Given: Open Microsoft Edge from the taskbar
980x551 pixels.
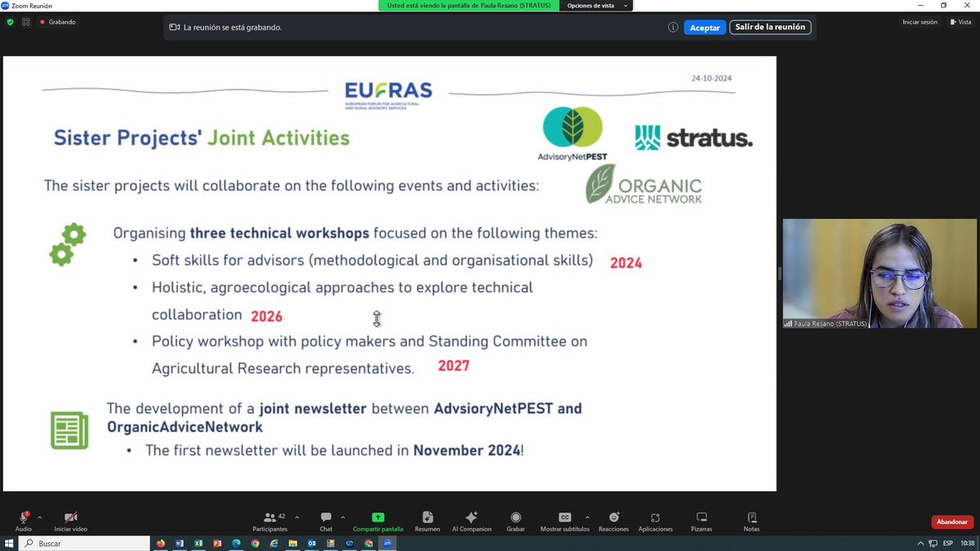Looking at the screenshot, I should point(236,543).
